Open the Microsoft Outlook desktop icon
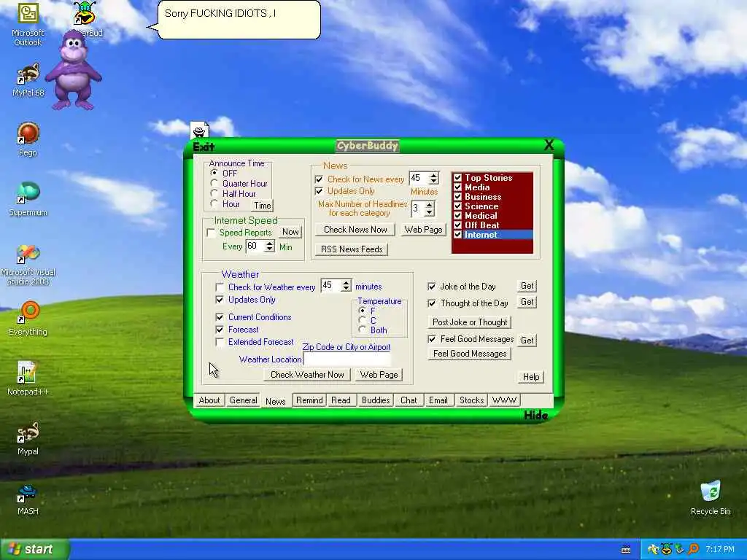The width and height of the screenshot is (747, 560). (28, 24)
